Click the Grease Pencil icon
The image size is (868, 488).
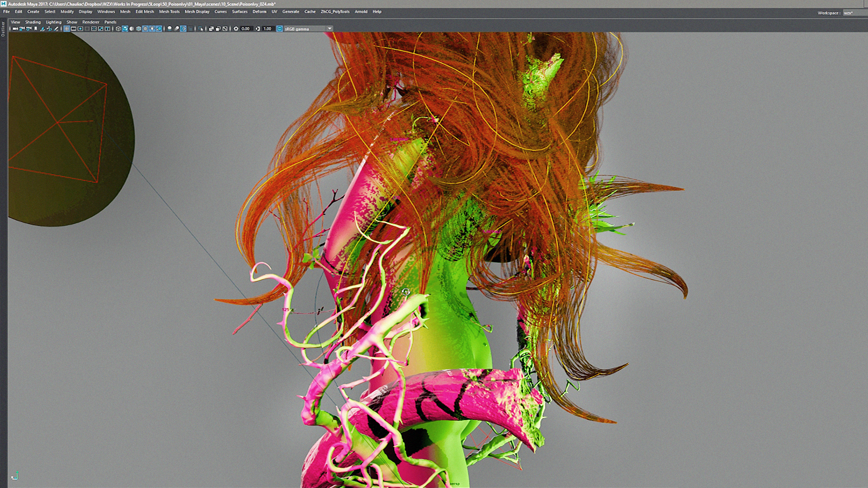[56, 28]
